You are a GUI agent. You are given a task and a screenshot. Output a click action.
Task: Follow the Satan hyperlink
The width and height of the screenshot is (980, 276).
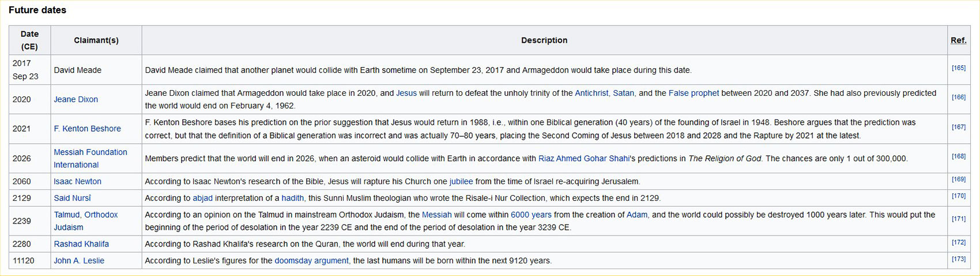pyautogui.click(x=623, y=93)
